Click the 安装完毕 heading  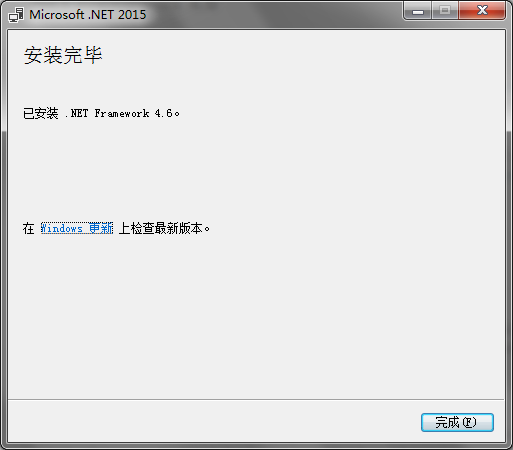(x=63, y=55)
